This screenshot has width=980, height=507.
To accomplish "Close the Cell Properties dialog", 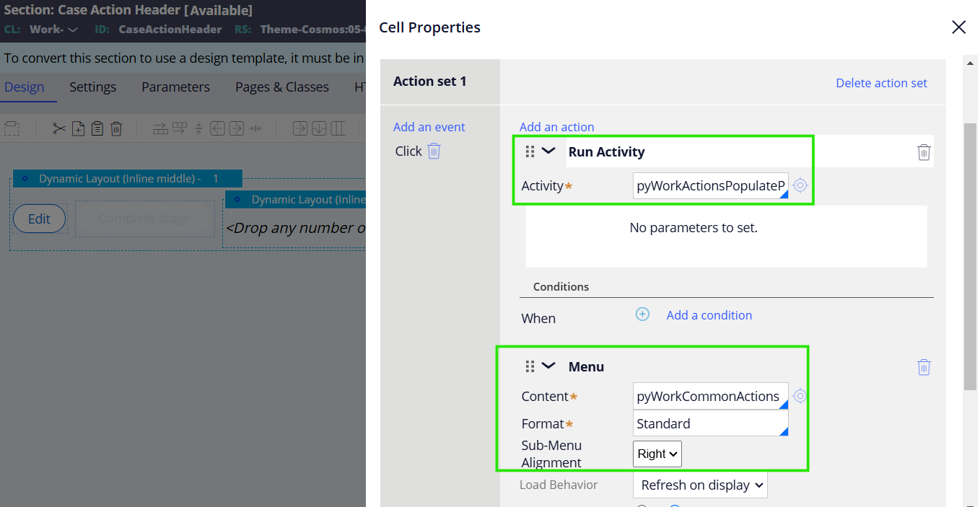I will [958, 27].
